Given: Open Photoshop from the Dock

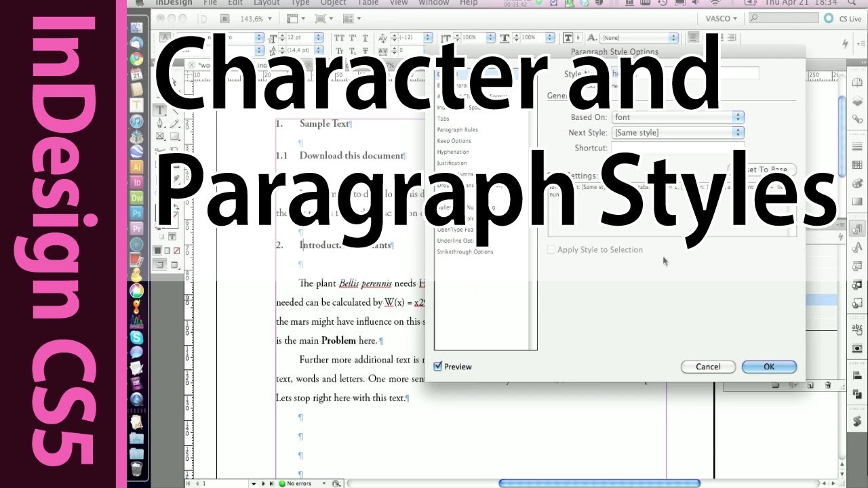Looking at the screenshot, I should coord(137,213).
